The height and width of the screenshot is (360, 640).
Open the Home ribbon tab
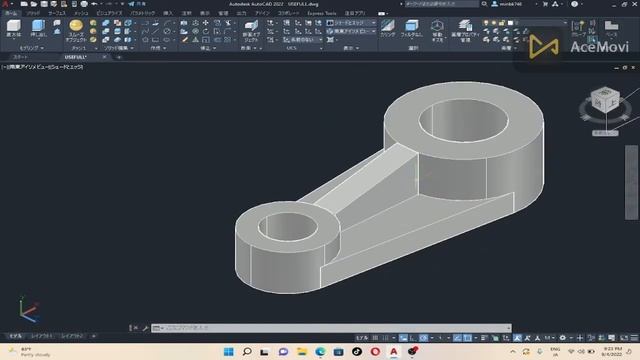(11, 13)
